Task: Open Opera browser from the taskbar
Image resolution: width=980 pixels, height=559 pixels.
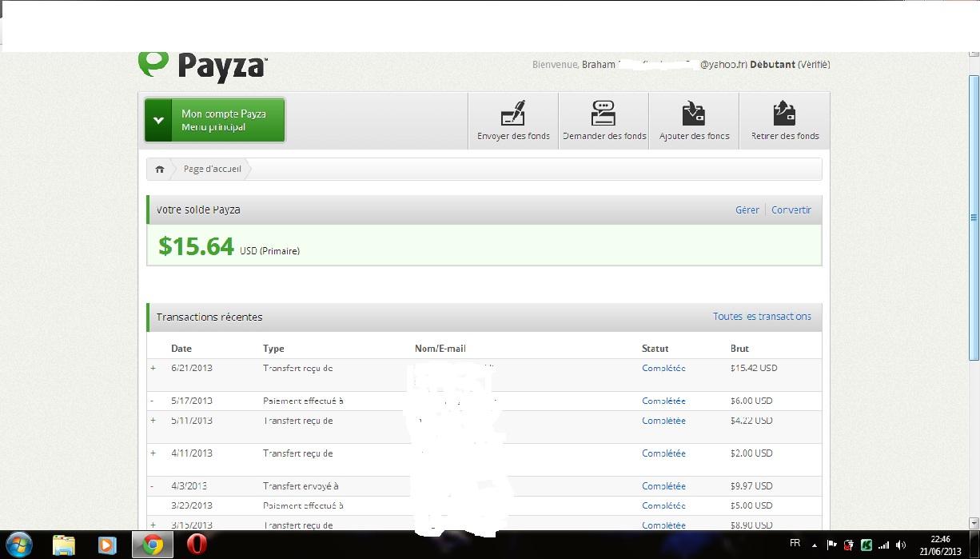Action: 197,545
